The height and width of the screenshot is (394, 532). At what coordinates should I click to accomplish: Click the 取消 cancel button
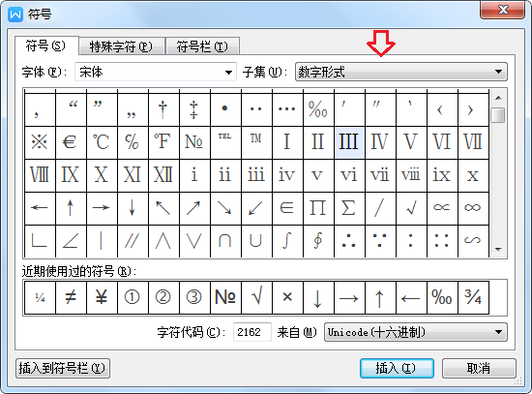(x=479, y=368)
